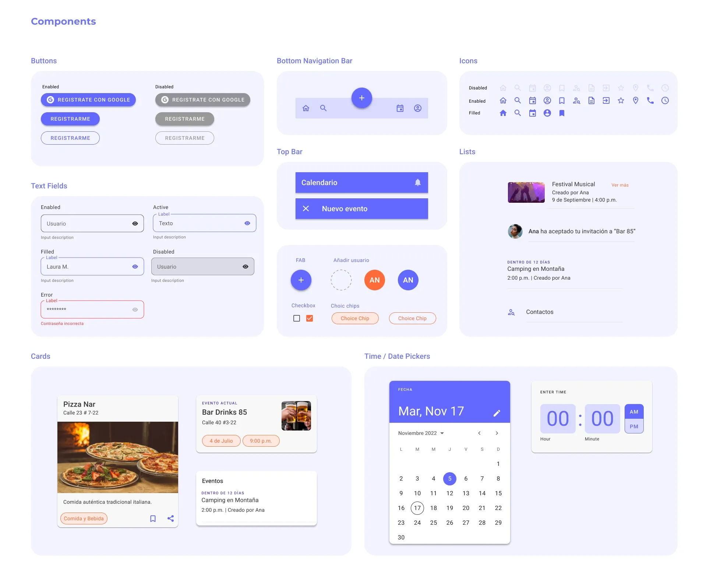Click the REGISTRARME outlined button
Image resolution: width=717 pixels, height=588 pixels.
[x=70, y=138]
